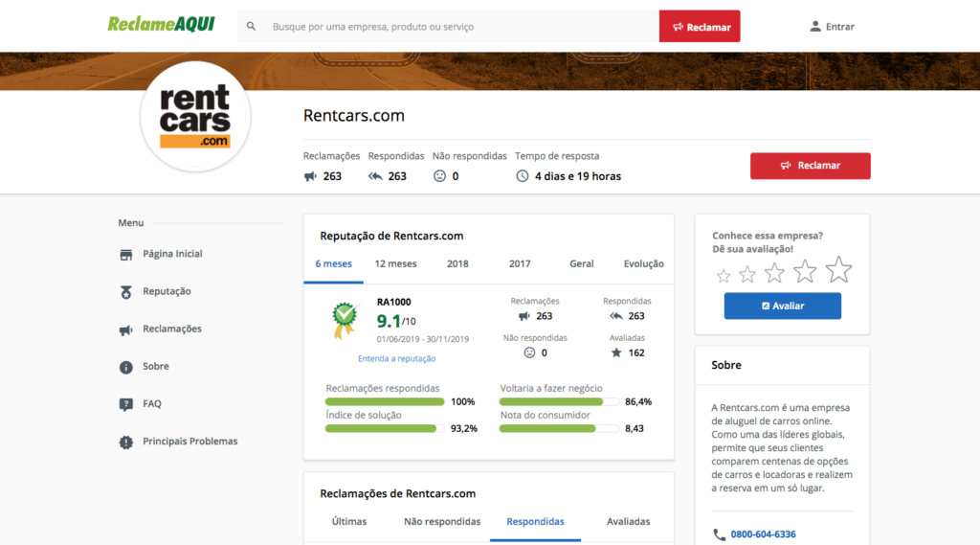Click the FAQ question icon in menu
The height and width of the screenshot is (545, 980).
tap(125, 405)
